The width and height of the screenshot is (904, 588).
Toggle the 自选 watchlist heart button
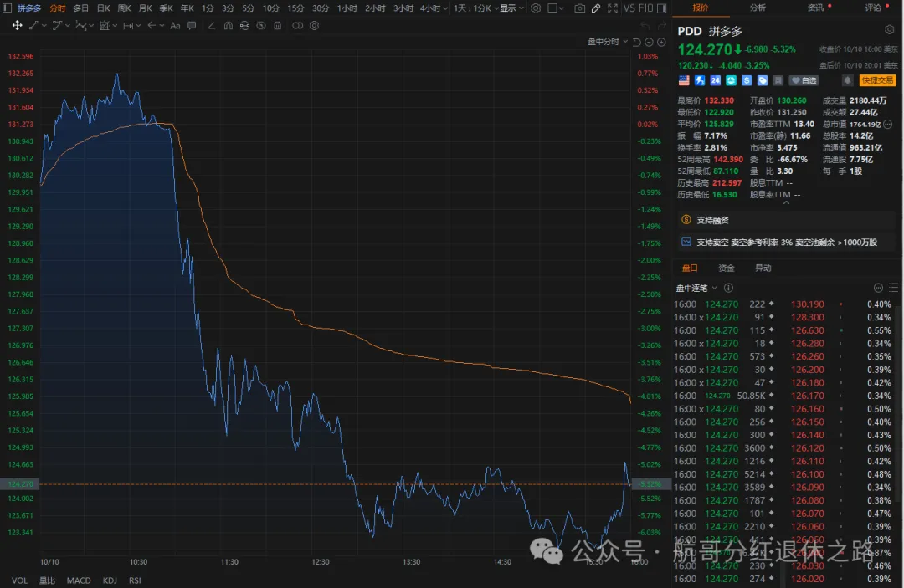pyautogui.click(x=804, y=80)
